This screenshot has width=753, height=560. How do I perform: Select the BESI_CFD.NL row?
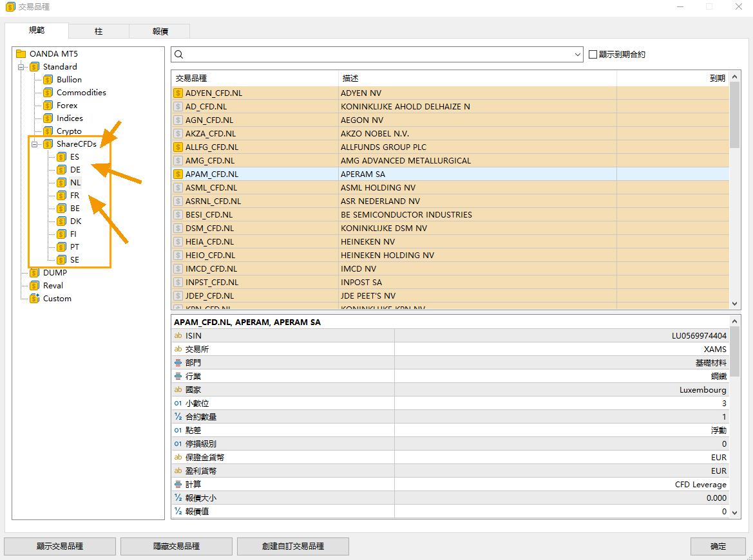tap(450, 215)
